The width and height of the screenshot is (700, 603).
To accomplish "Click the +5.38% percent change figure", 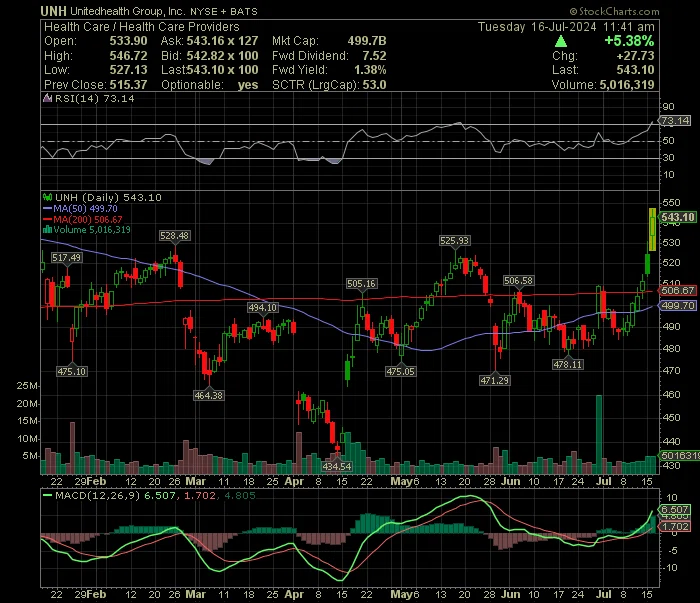I will [x=629, y=41].
